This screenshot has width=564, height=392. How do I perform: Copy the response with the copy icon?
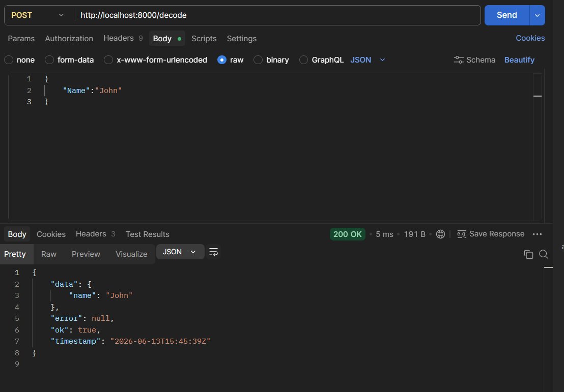(x=528, y=254)
